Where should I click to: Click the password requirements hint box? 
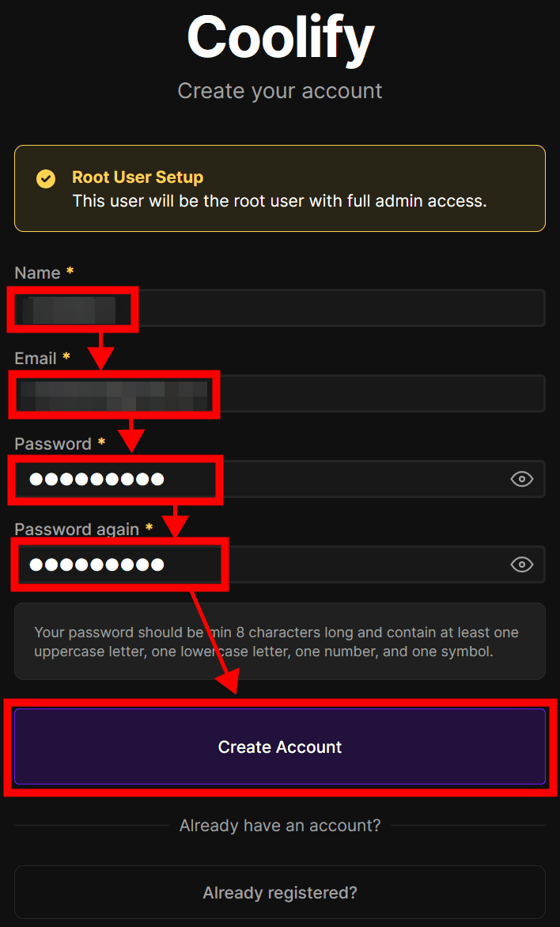(280, 642)
